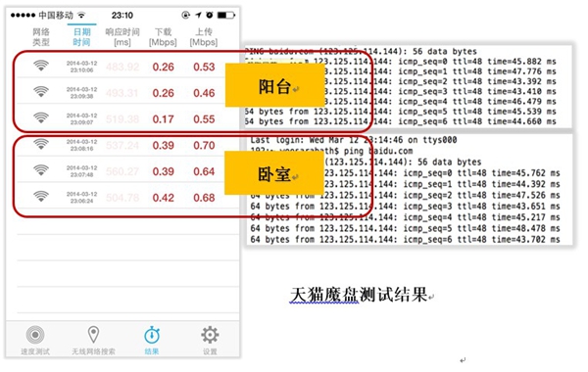
Task: Click the caption 天猫魔盘测试结果
Action: pyautogui.click(x=359, y=295)
